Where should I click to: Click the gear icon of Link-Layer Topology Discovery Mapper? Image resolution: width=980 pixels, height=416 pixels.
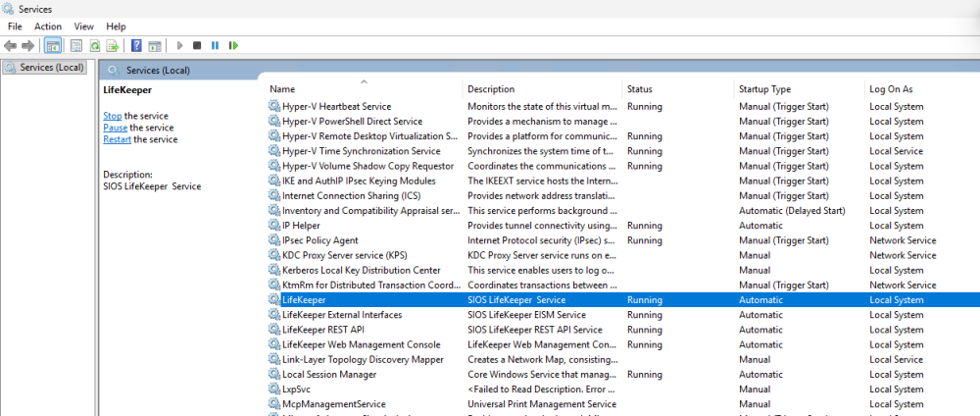273,359
